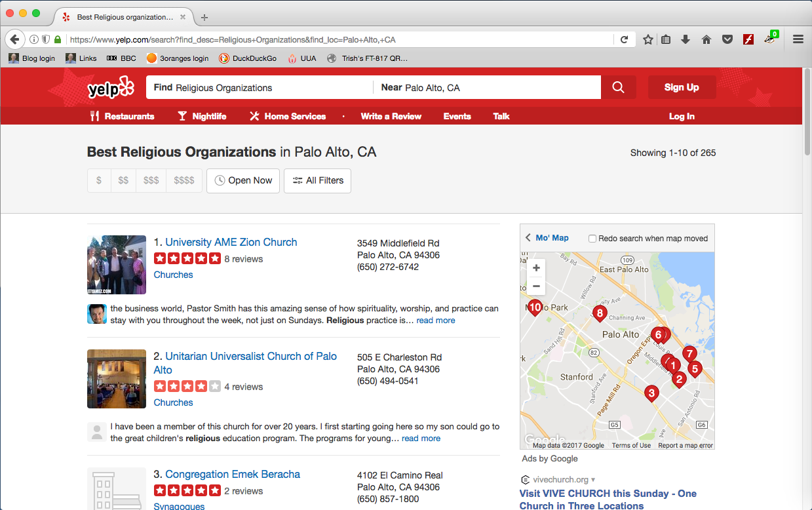Screen dimensions: 812x510
Task: Click the Unitarian Universalist Church photo thumbnail
Action: pyautogui.click(x=117, y=379)
